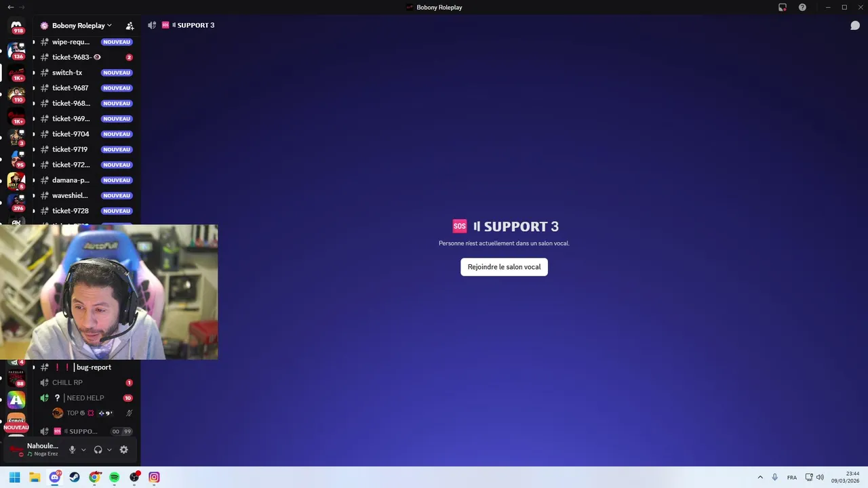Screen dimensions: 868x488
Task: Open headphone output options arrow
Action: click(x=109, y=449)
